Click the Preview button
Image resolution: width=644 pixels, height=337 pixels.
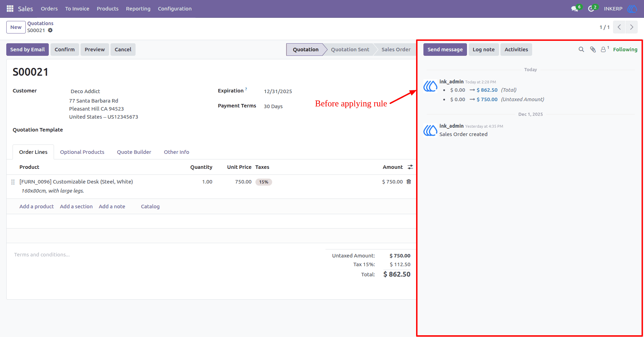pos(95,50)
